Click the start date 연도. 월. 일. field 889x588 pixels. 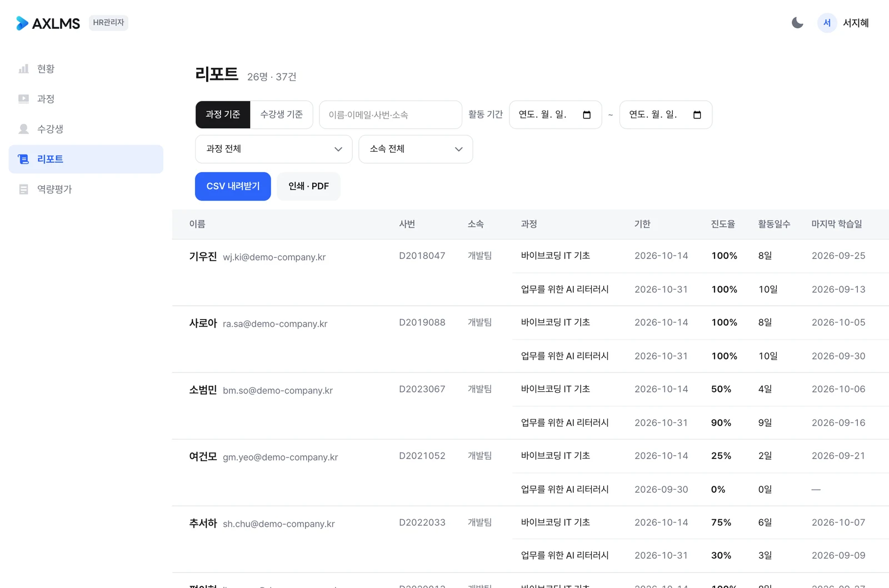pyautogui.click(x=556, y=114)
